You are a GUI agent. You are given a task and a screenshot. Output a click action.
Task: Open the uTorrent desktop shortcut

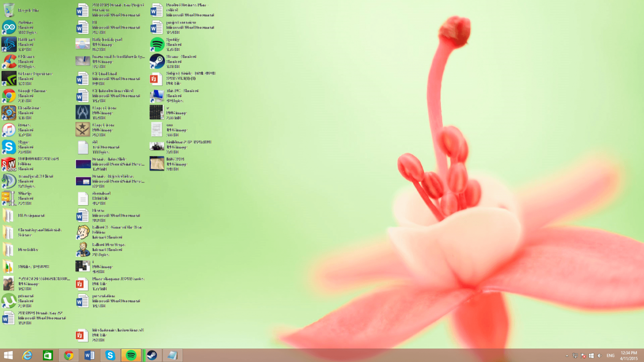[8, 300]
